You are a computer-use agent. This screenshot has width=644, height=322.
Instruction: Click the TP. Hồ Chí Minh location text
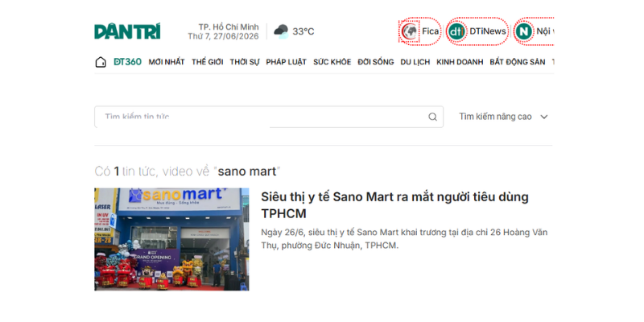coord(229,27)
